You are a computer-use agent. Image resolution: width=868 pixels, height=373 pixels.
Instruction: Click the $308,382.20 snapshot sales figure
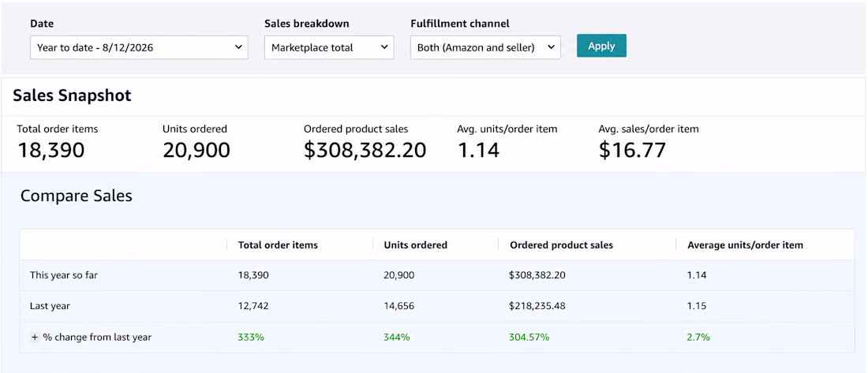pos(365,150)
